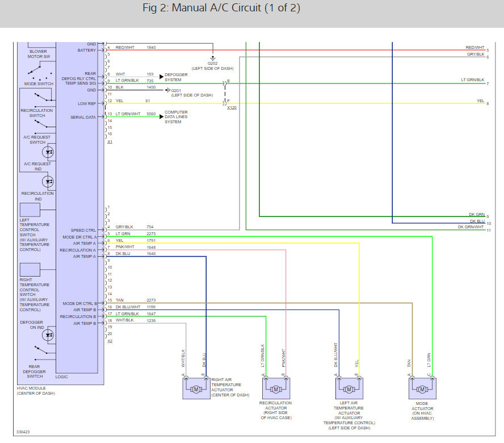
Task: Click the LOW REF pin label
Action: point(87,103)
